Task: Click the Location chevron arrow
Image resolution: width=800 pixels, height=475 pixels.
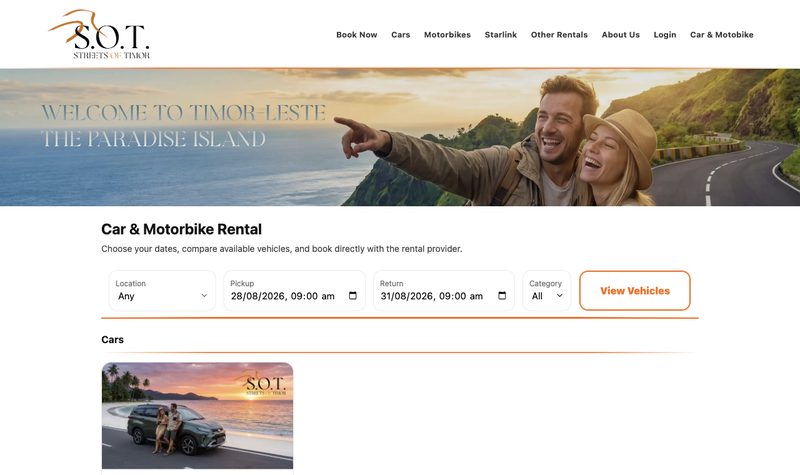Action: [204, 295]
